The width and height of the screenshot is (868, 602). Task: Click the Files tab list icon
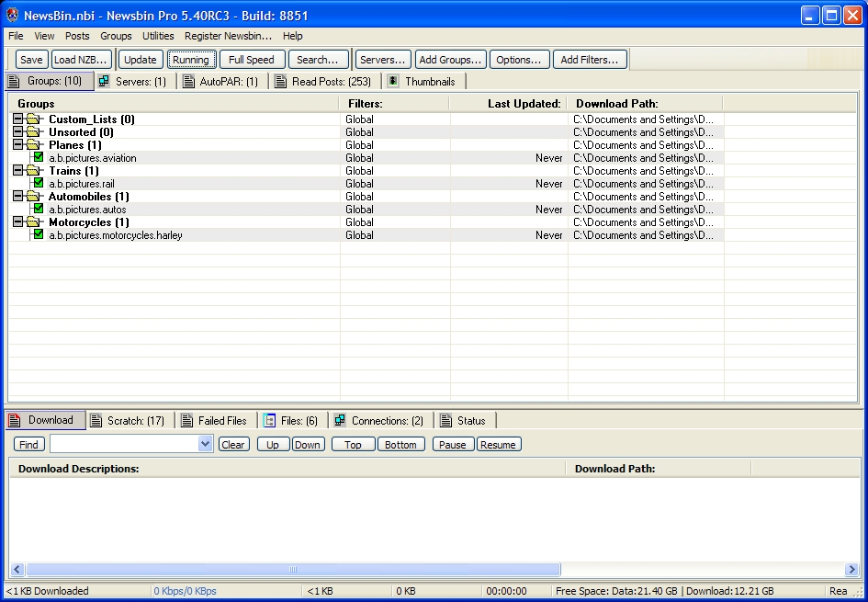(x=270, y=420)
